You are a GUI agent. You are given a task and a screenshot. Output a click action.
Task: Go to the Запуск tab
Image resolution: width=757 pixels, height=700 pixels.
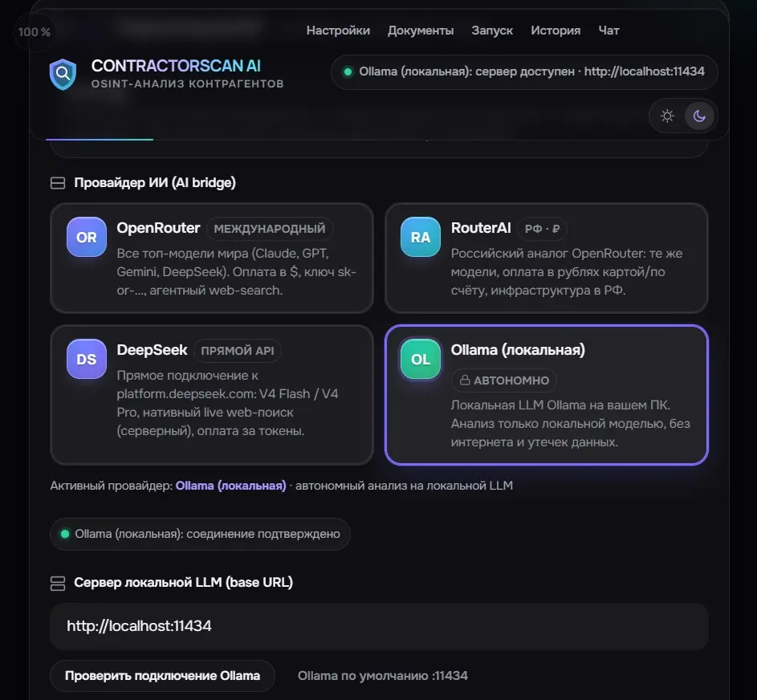[x=492, y=31]
